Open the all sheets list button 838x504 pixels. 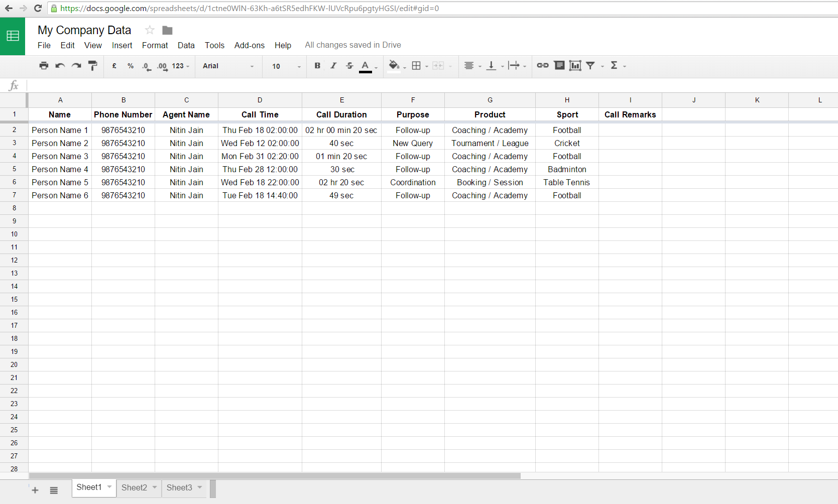point(54,490)
